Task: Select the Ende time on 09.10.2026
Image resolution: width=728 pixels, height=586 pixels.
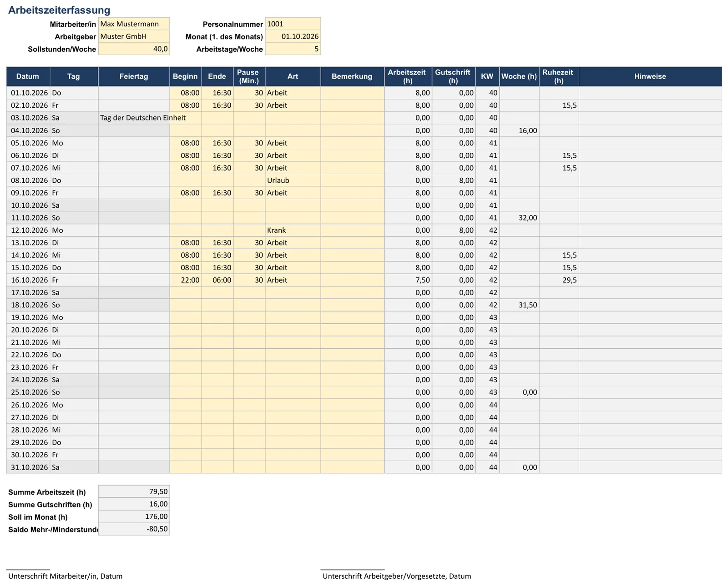Action: (x=217, y=193)
